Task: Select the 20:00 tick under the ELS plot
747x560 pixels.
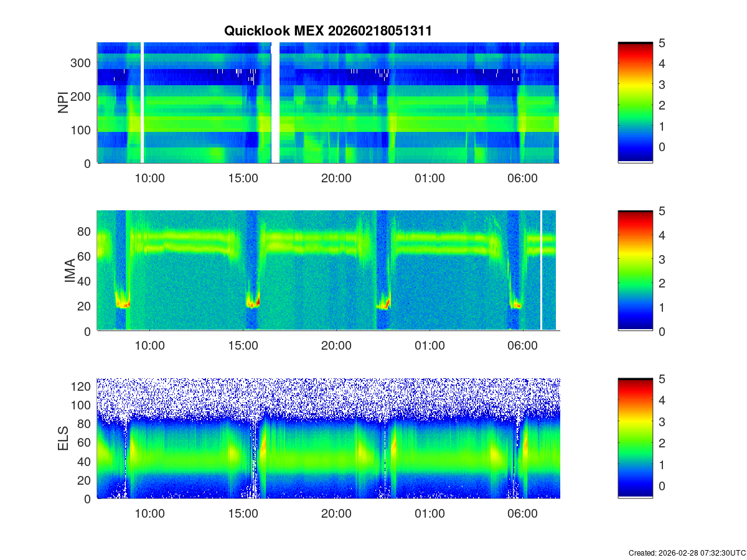Action: 336,514
